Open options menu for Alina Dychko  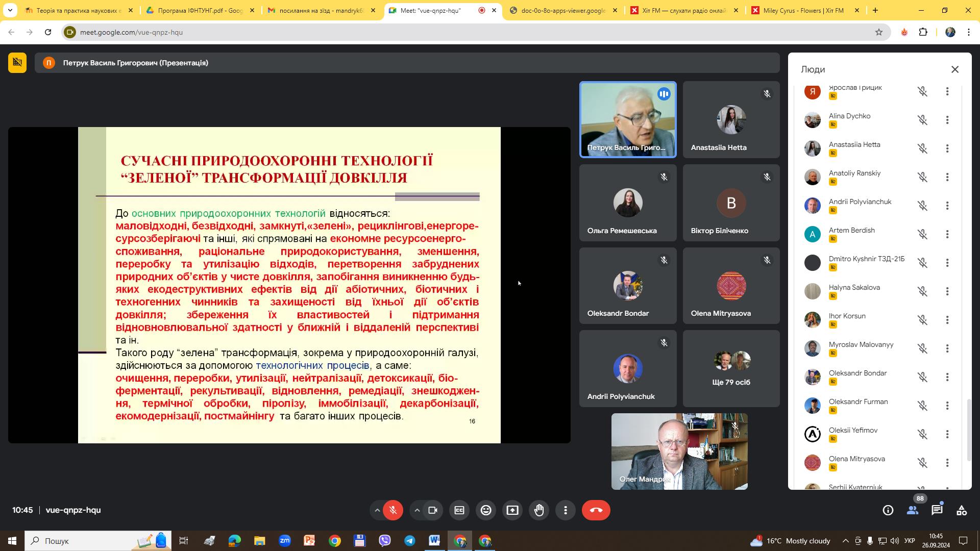(947, 120)
